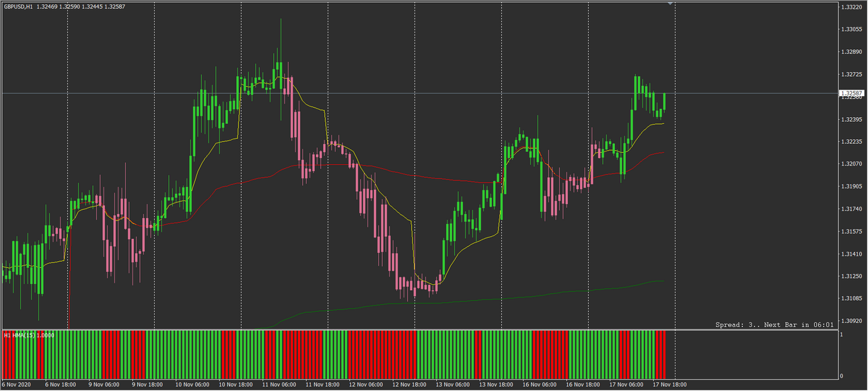Click the 1.31905 price scale label

[851, 186]
